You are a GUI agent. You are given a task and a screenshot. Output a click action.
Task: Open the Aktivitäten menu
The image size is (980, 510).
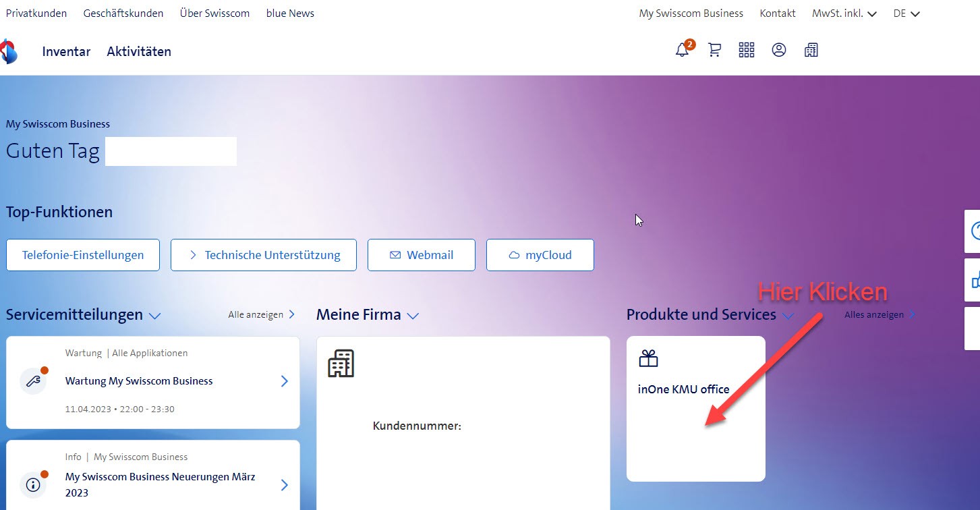pos(139,51)
